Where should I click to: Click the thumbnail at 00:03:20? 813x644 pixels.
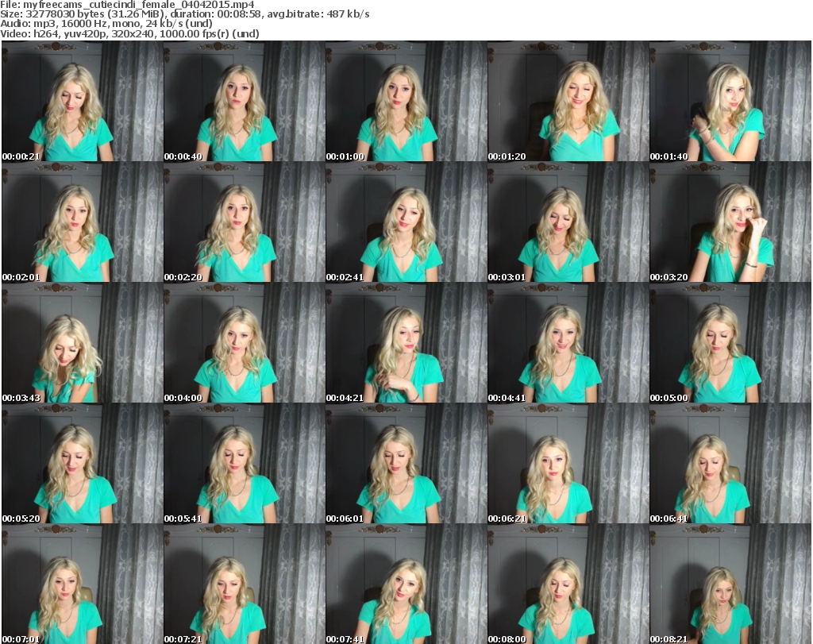point(730,222)
